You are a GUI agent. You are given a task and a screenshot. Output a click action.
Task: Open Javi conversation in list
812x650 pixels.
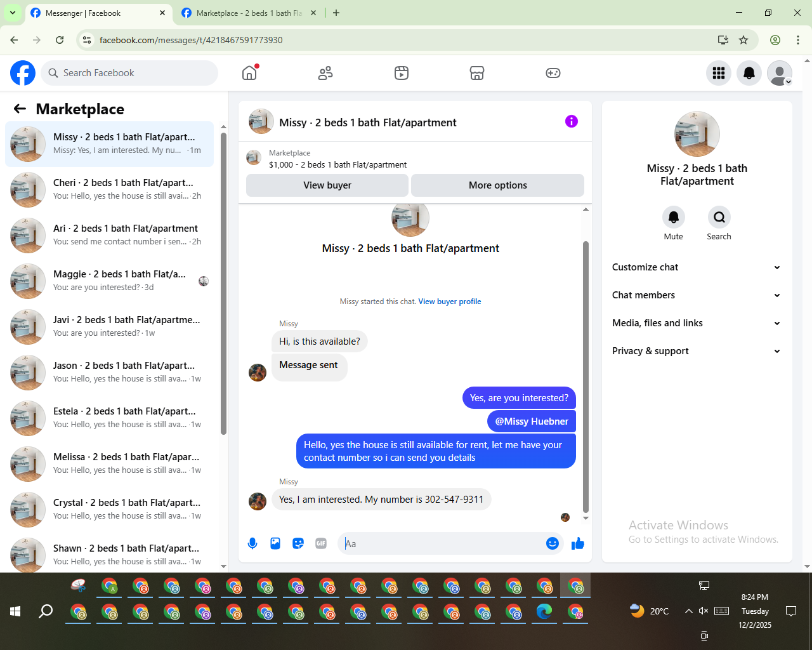click(109, 327)
